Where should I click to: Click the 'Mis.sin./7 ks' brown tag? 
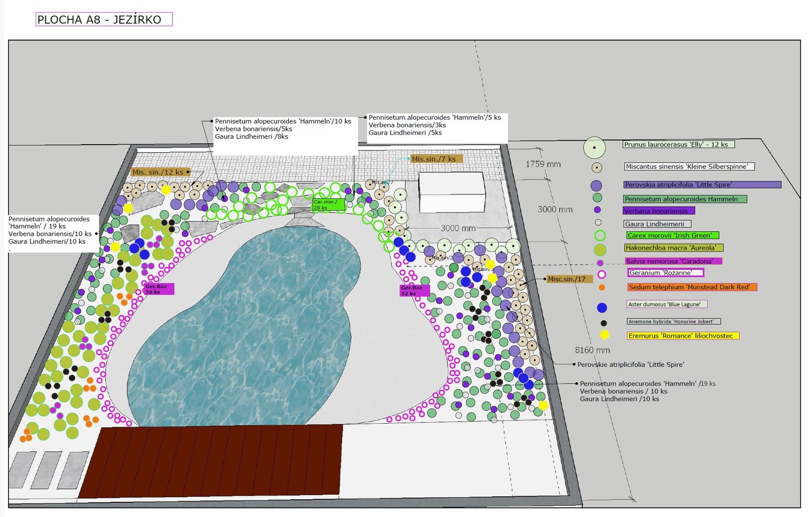[436, 159]
